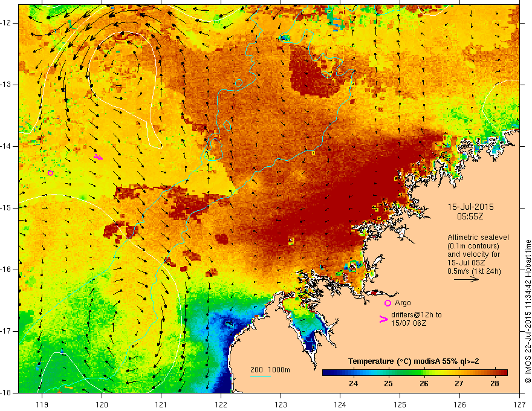Click the latitude axis label -17

point(7,331)
